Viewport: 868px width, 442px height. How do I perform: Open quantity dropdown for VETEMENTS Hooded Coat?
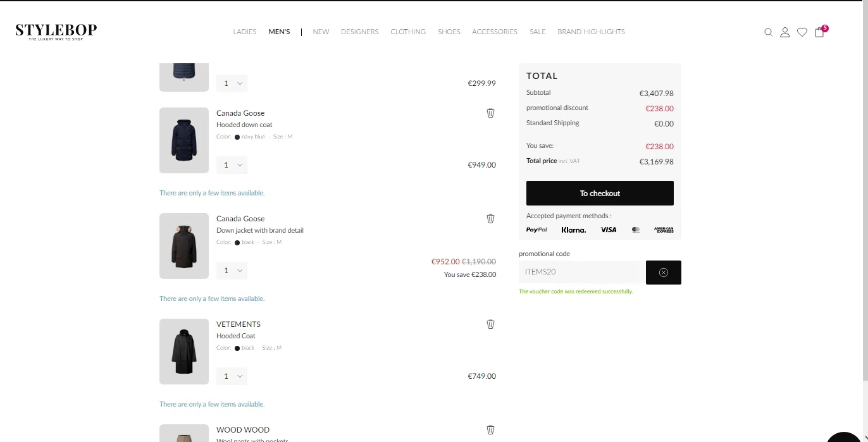[x=232, y=376]
